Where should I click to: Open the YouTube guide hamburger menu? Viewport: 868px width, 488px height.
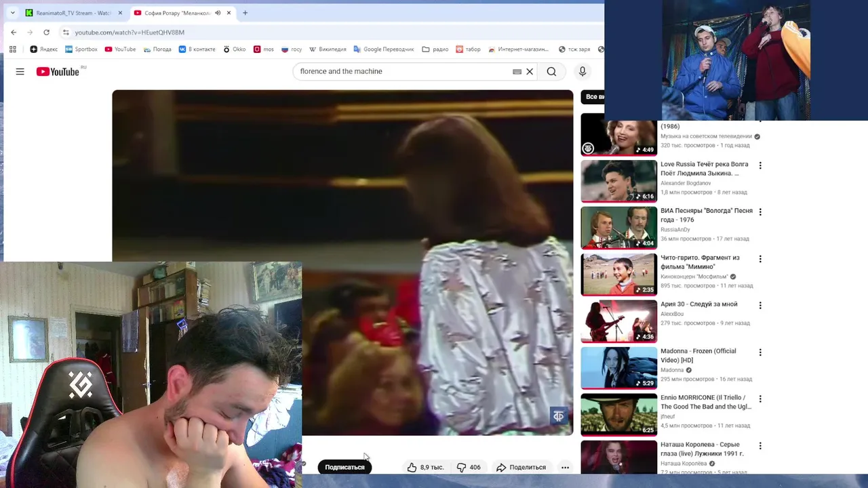point(20,71)
